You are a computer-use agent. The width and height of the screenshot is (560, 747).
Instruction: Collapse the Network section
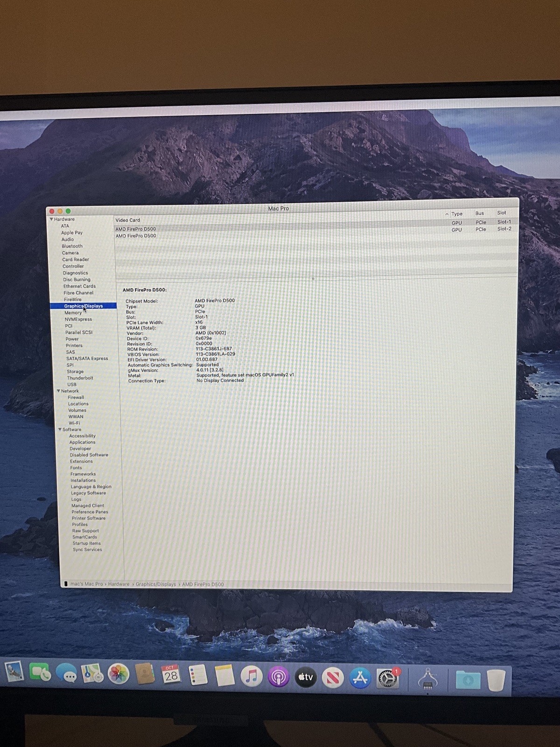coord(58,391)
